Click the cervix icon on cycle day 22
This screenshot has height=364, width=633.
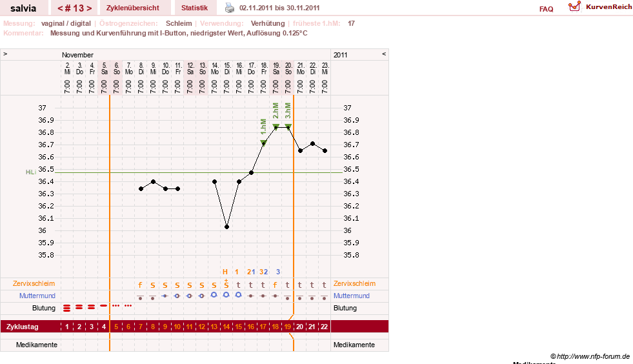click(x=324, y=298)
